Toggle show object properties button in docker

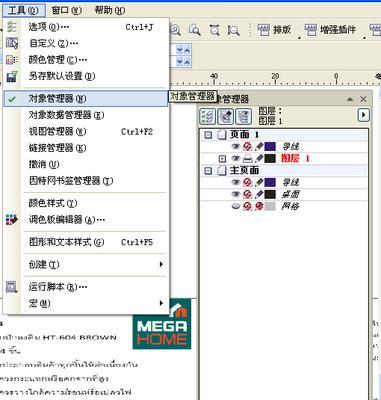tap(207, 116)
